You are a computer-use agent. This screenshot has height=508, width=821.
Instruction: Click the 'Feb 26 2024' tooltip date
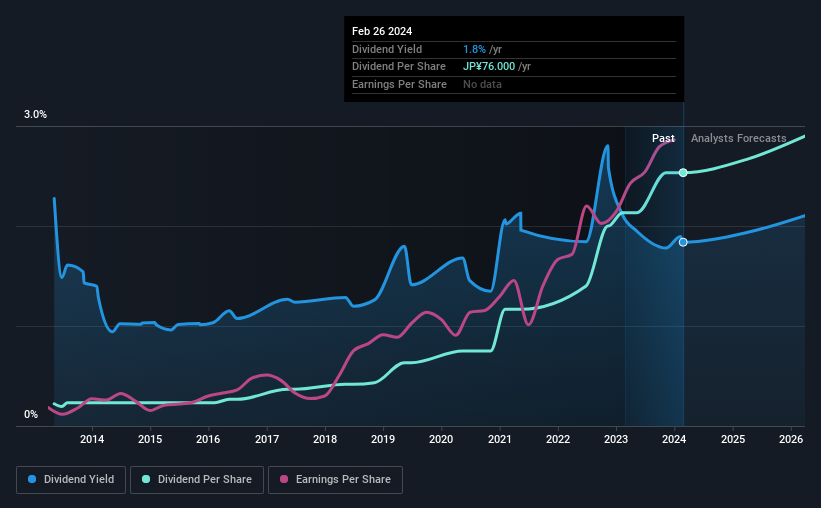[x=382, y=31]
